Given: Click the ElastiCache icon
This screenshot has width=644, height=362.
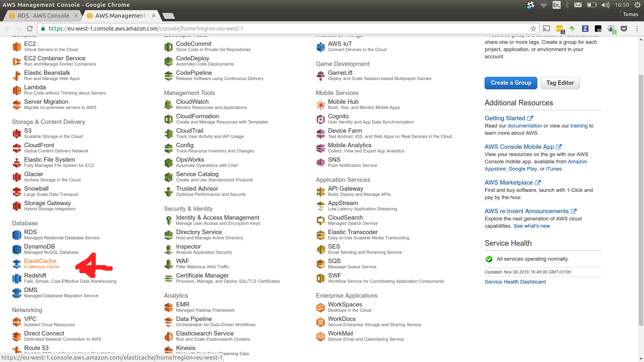Looking at the screenshot, I should coord(17,264).
